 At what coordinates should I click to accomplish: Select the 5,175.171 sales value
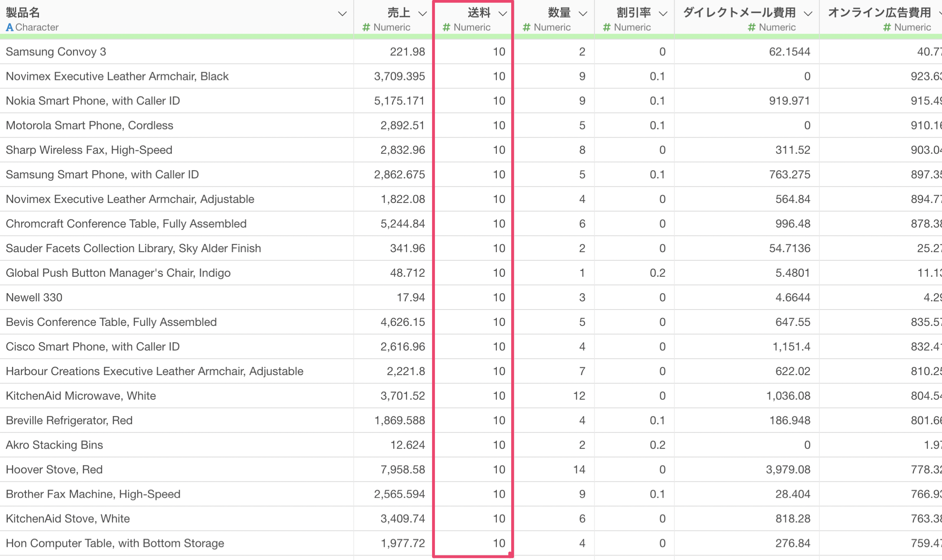pyautogui.click(x=399, y=101)
